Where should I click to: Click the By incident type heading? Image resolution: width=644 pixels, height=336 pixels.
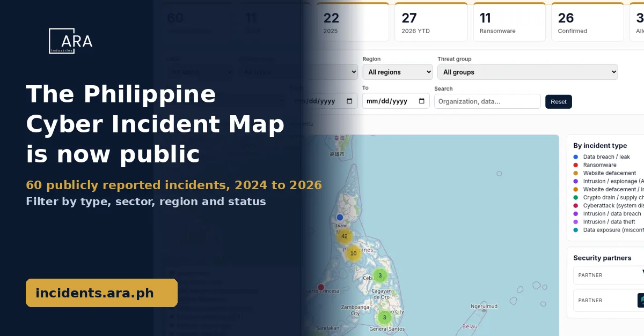click(600, 145)
